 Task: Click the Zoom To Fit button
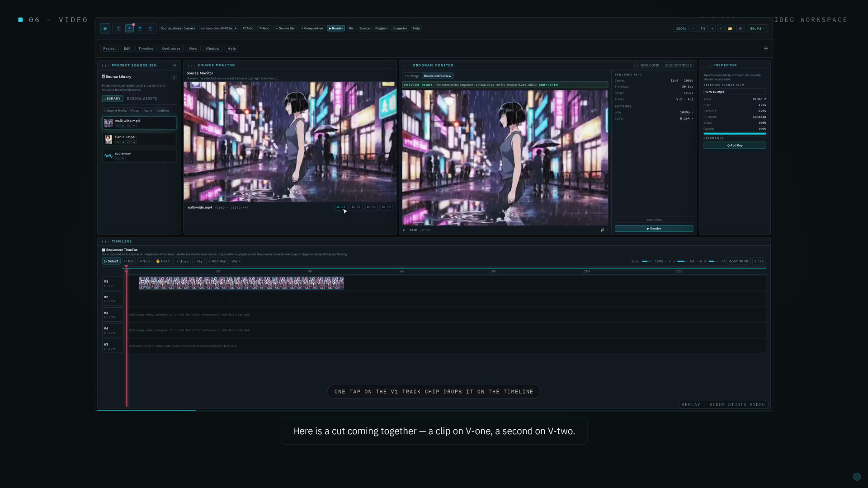click(x=739, y=261)
